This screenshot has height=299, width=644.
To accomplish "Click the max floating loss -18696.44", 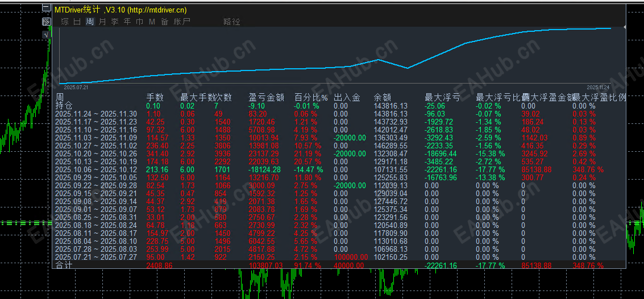I will (442, 153).
